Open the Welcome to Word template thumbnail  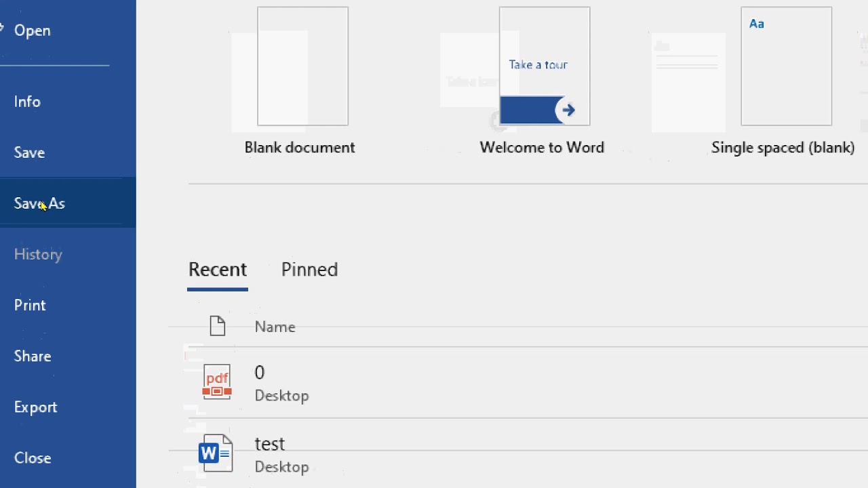click(545, 66)
